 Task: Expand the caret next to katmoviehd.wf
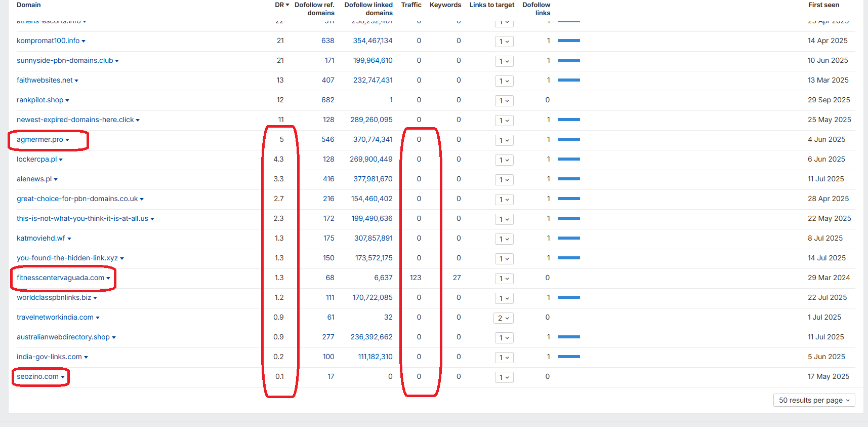69,239
